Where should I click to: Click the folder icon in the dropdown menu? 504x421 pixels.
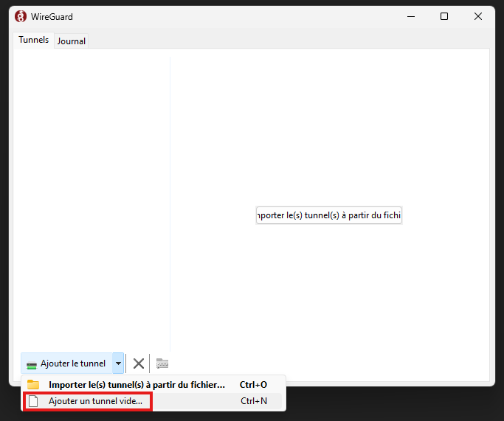tap(33, 384)
